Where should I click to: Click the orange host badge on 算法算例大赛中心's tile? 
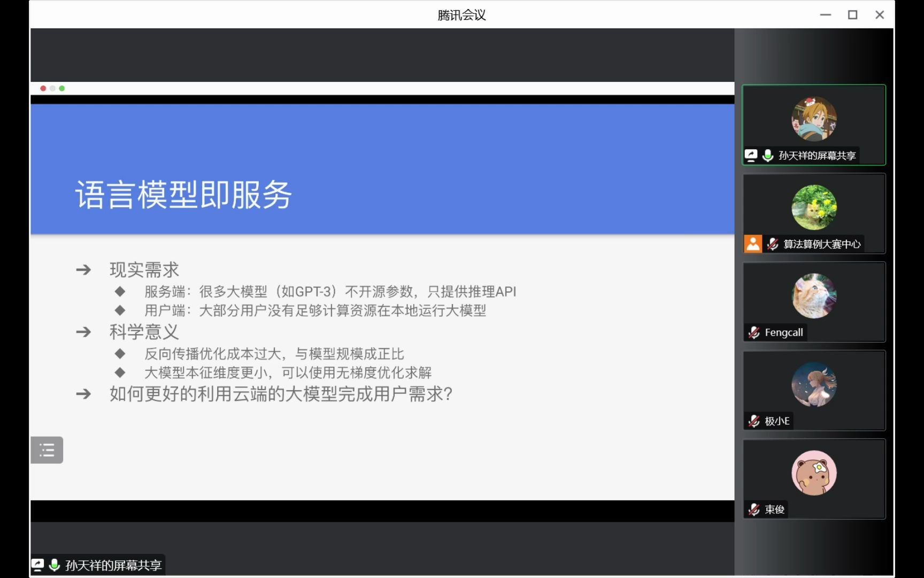pos(753,244)
